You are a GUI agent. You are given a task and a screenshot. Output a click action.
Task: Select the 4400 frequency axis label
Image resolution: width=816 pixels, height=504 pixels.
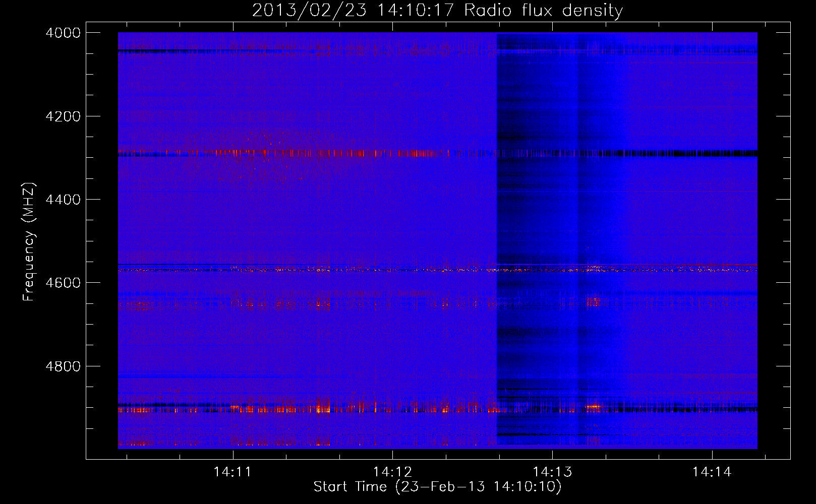[63, 200]
